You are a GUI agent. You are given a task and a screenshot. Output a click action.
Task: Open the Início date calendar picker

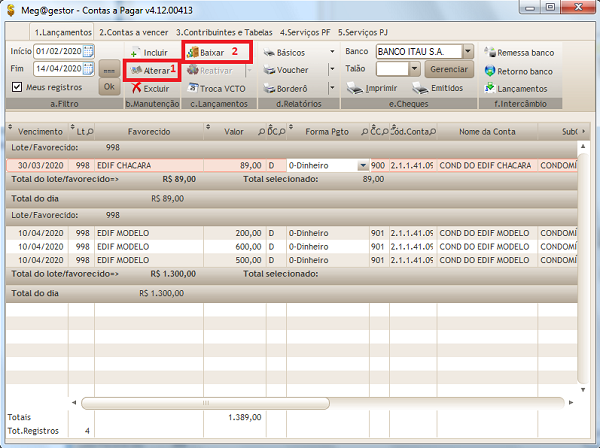pyautogui.click(x=88, y=51)
